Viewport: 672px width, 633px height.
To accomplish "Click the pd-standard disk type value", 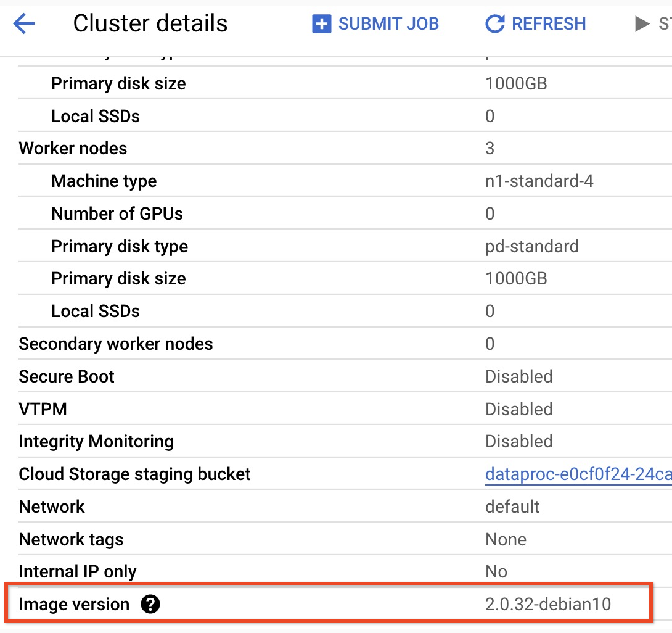I will point(531,246).
